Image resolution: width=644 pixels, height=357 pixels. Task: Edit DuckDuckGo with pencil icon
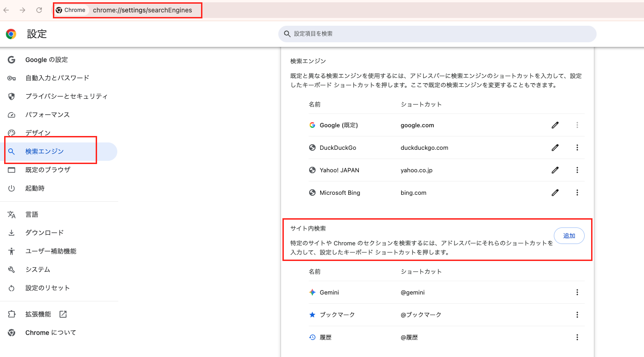pyautogui.click(x=555, y=147)
